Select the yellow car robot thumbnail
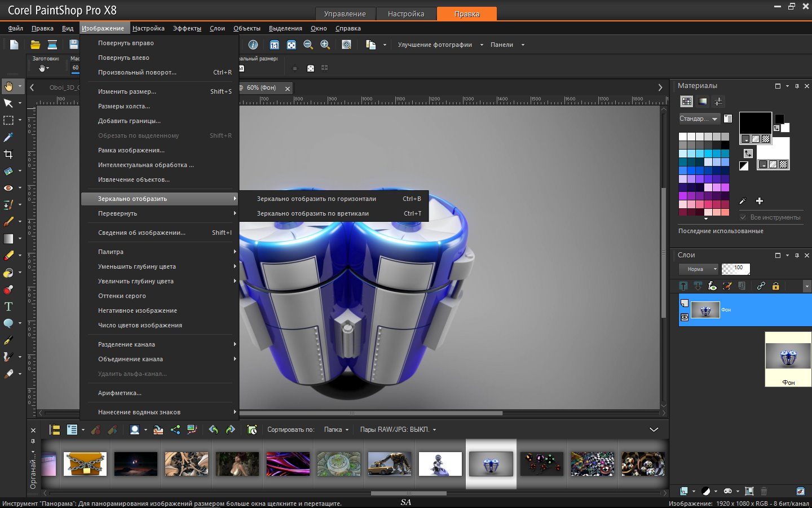812x508 pixels. click(390, 464)
